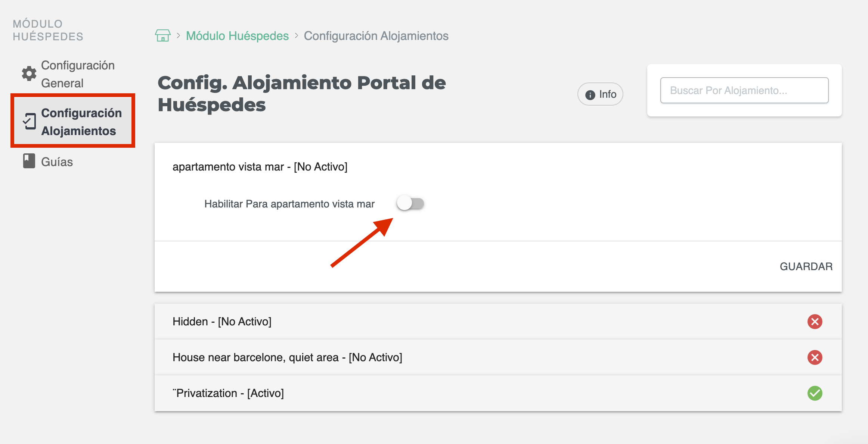This screenshot has height=444, width=868.
Task: Select the Configuración Alojamientos checklist icon
Action: click(30, 122)
